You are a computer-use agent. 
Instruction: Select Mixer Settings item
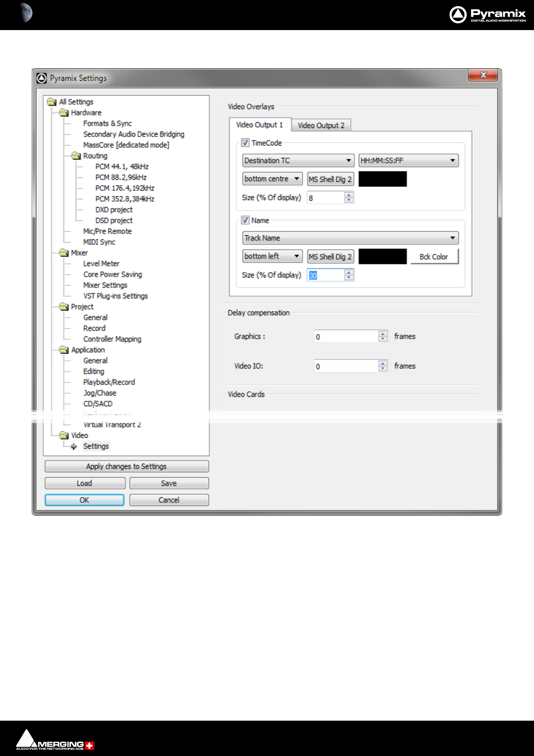[x=105, y=285]
